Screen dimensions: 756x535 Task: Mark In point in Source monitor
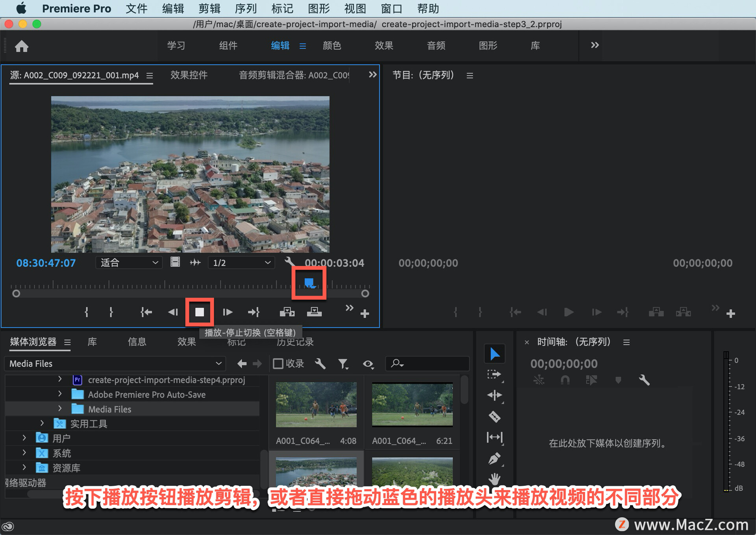(86, 312)
